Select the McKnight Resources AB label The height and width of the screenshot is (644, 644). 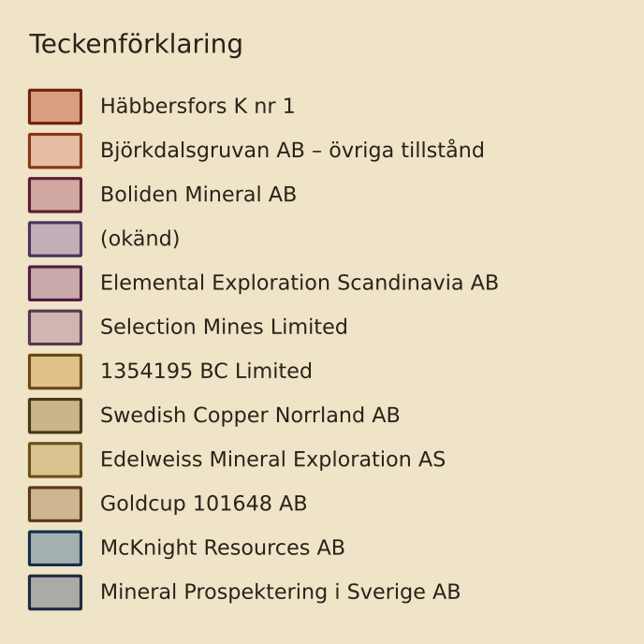tap(223, 548)
